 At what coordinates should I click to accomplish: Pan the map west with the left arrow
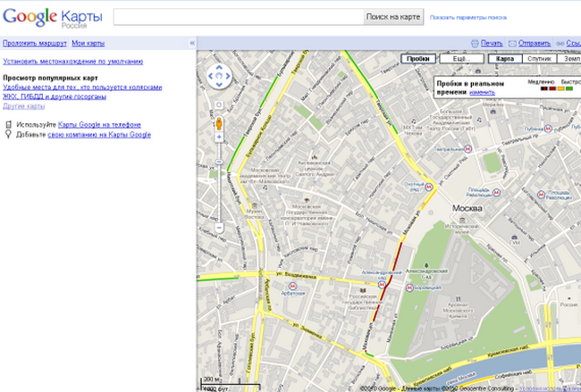click(x=210, y=76)
